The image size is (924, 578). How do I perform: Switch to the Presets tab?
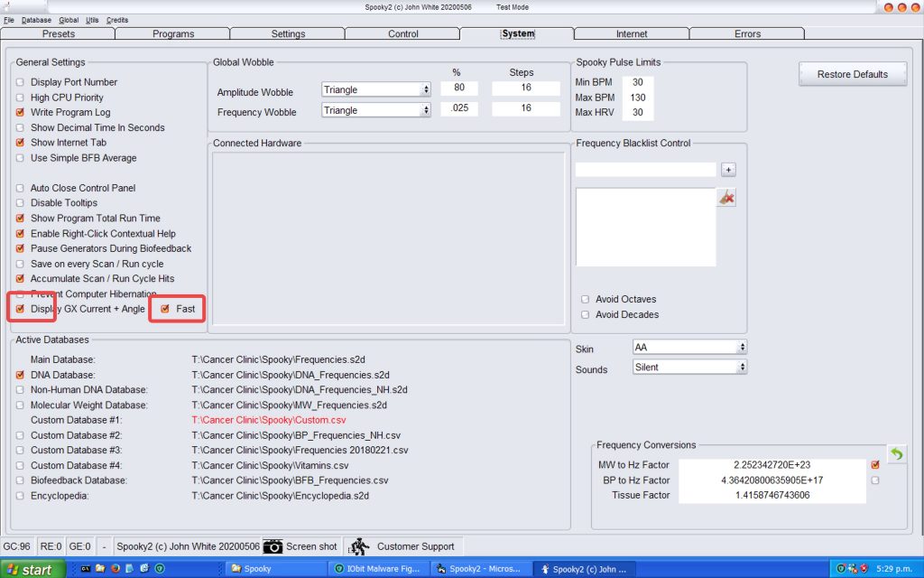click(59, 34)
